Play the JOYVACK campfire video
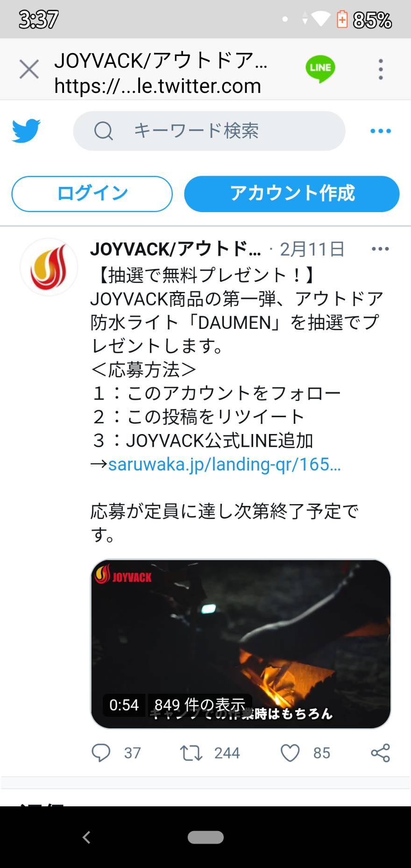Image resolution: width=411 pixels, height=868 pixels. click(241, 644)
